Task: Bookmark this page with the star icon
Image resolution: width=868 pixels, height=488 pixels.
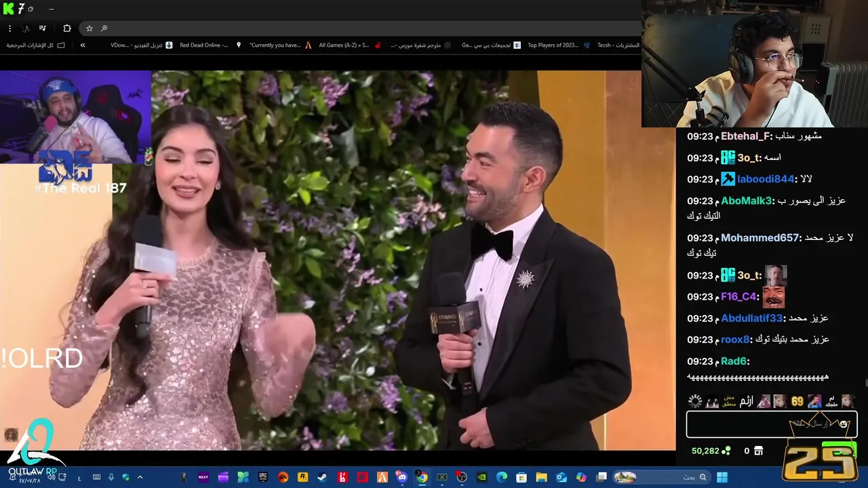Action: (x=89, y=28)
